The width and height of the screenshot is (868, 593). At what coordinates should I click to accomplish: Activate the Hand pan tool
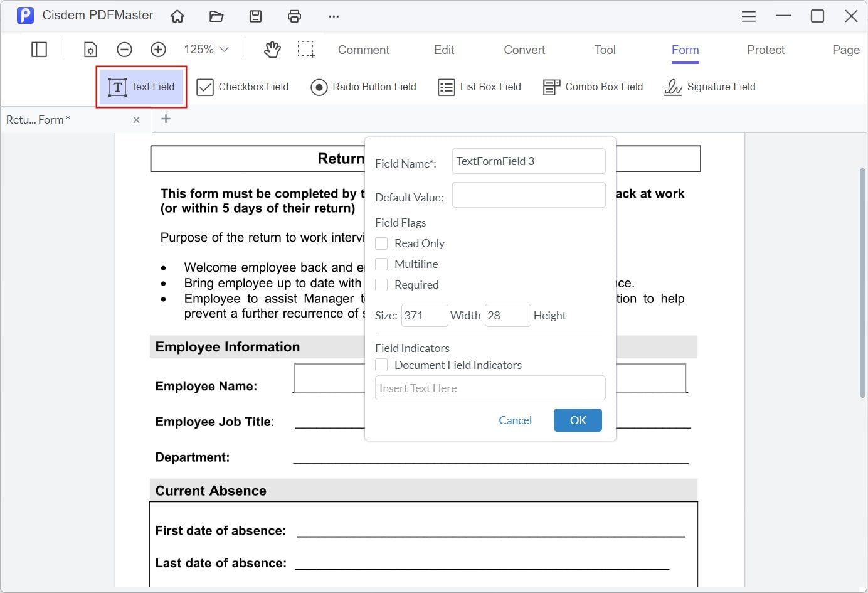coord(272,49)
